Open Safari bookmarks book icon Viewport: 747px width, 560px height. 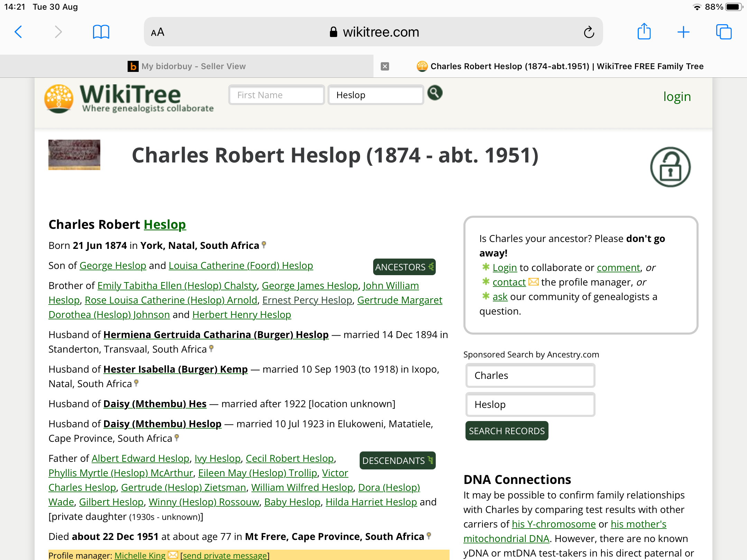(101, 32)
